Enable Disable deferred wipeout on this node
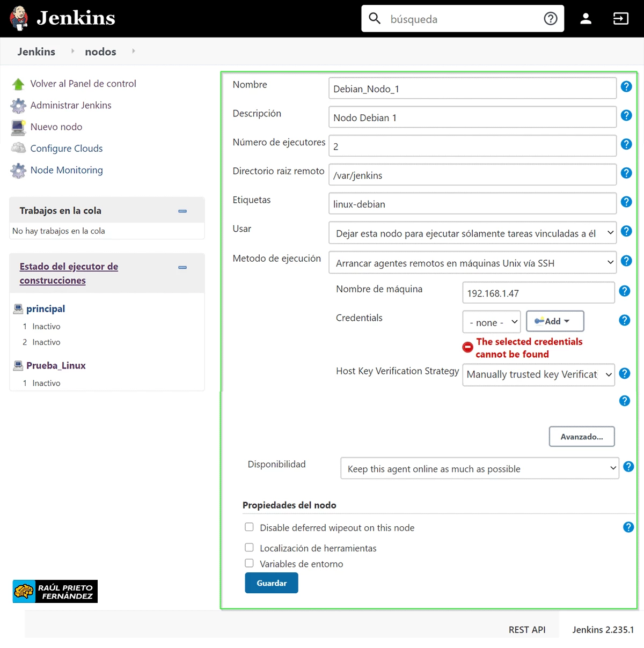 point(249,527)
